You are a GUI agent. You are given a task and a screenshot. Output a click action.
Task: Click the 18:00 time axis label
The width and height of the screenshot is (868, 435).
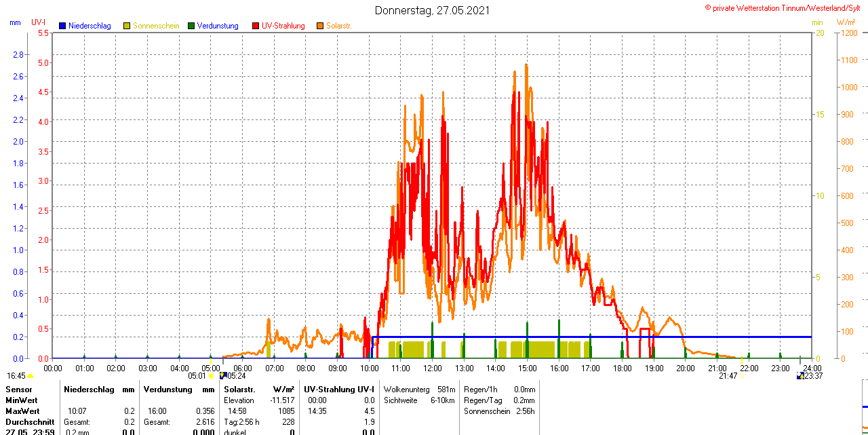[x=622, y=368]
